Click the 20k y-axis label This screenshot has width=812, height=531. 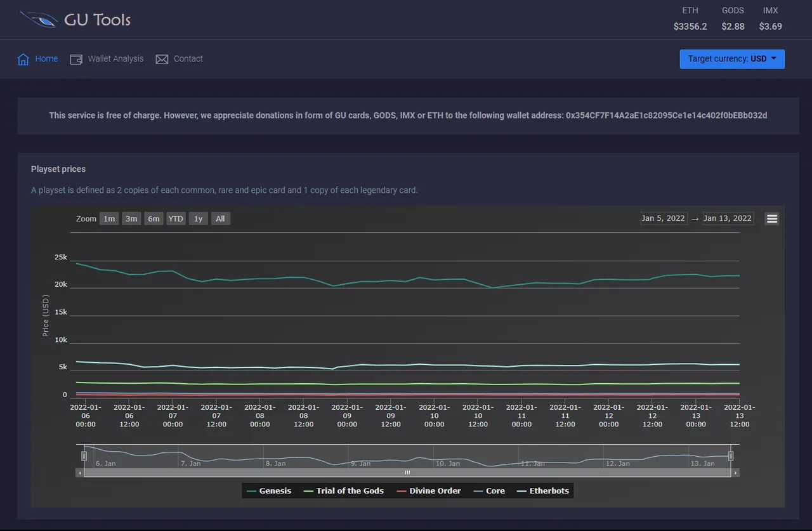click(61, 285)
